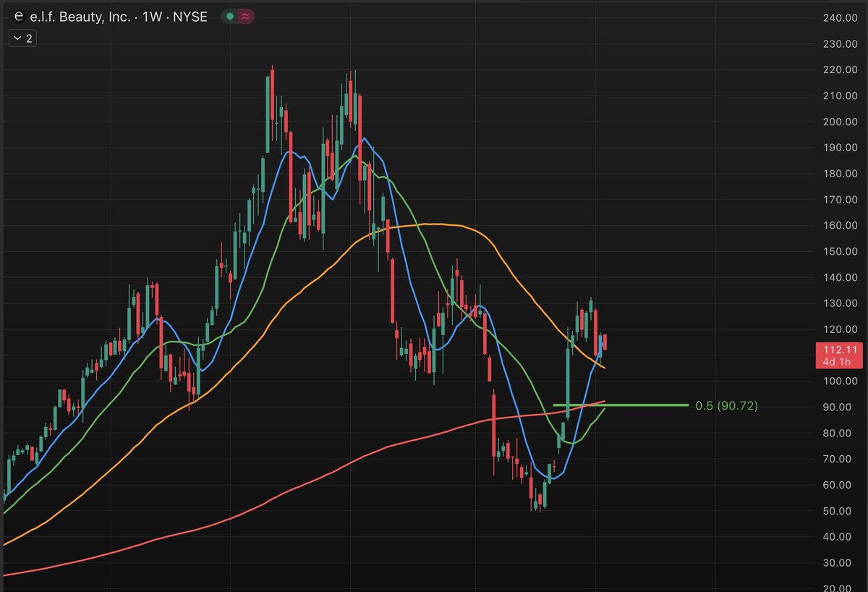
Task: Click the pink wavy data-mode icon
Action: pyautogui.click(x=245, y=17)
